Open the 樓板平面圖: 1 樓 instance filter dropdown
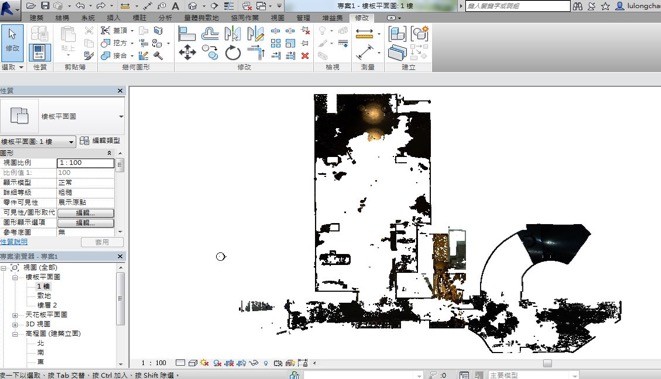The image size is (661, 379). point(38,141)
